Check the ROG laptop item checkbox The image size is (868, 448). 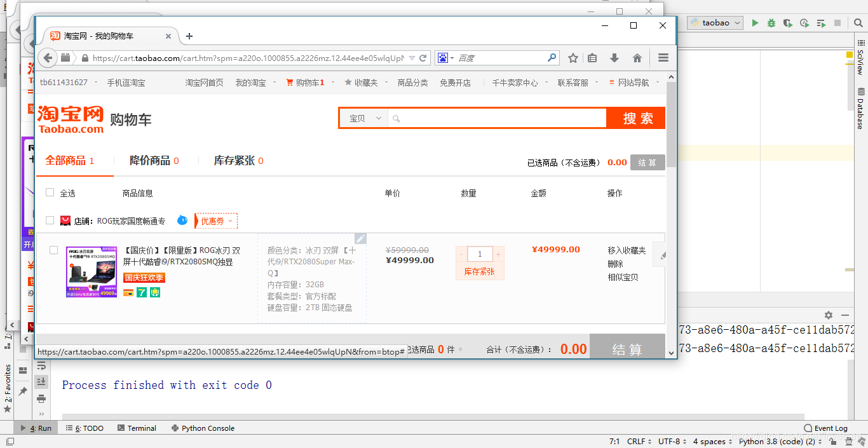point(54,250)
